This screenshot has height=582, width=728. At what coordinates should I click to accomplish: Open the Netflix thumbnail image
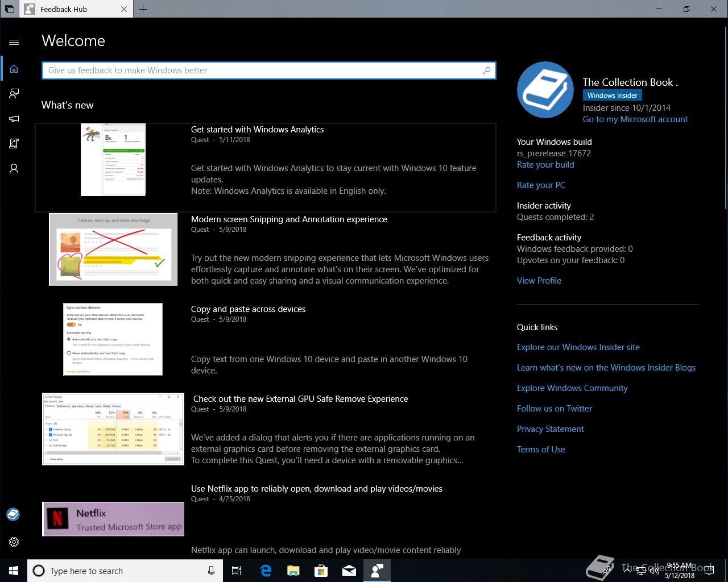click(x=113, y=519)
